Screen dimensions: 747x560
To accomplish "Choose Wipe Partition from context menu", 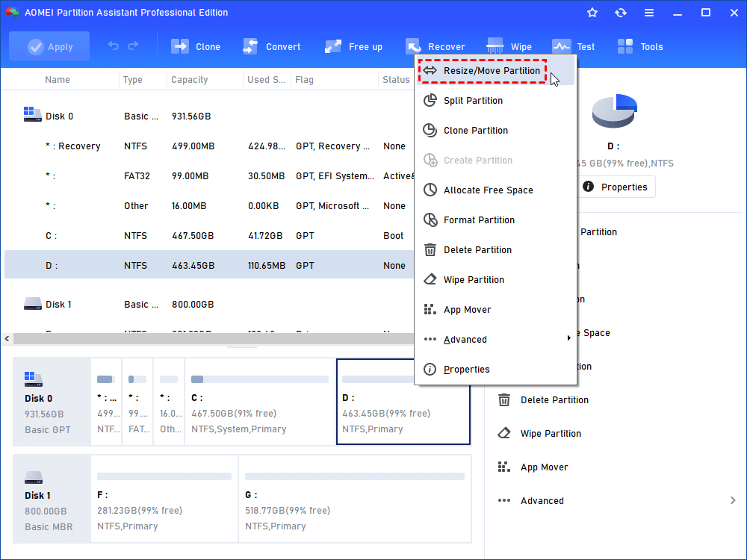I will pyautogui.click(x=495, y=279).
